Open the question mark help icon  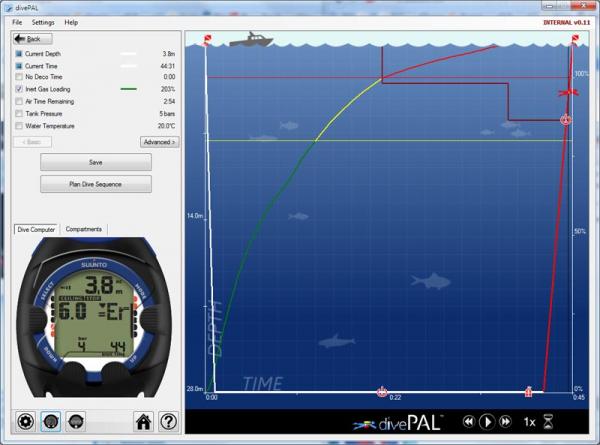tap(168, 421)
